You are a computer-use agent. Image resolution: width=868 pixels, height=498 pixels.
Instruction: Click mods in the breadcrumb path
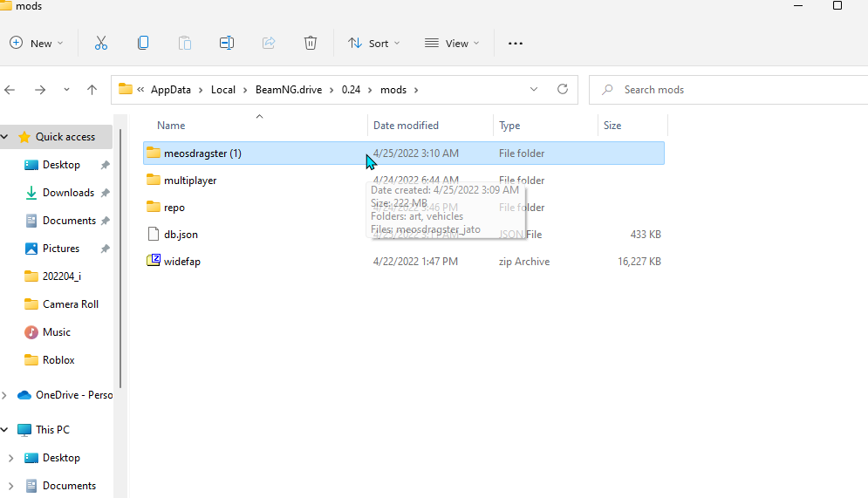(x=393, y=90)
